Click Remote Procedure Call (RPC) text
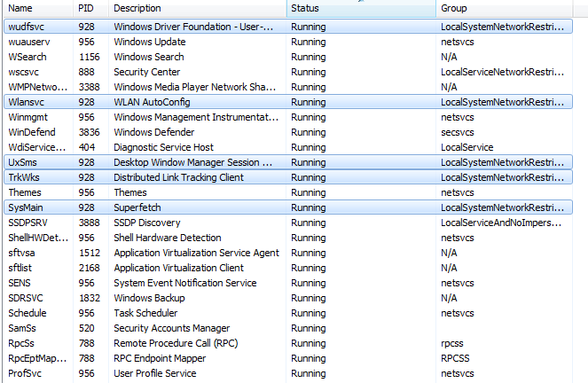Image resolution: width=588 pixels, height=383 pixels. [176, 343]
